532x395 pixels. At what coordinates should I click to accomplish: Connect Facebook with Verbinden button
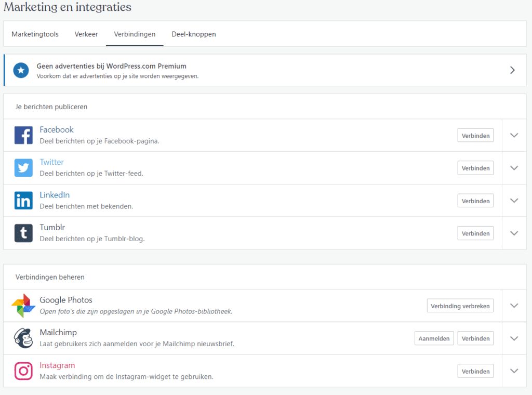pos(475,136)
